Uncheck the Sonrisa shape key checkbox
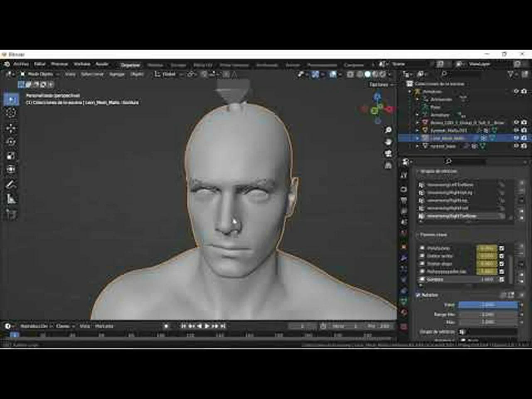This screenshot has height=399, width=532. pyautogui.click(x=502, y=279)
